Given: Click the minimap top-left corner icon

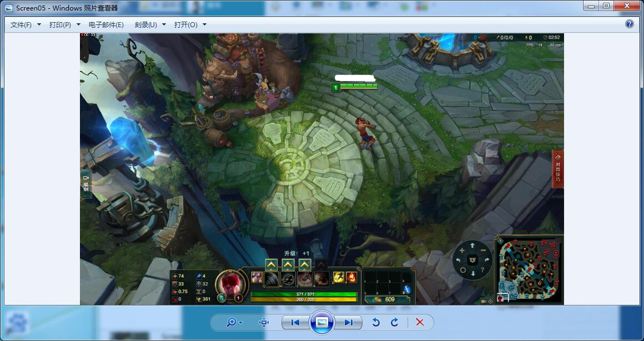Looking at the screenshot, I should (500, 241).
